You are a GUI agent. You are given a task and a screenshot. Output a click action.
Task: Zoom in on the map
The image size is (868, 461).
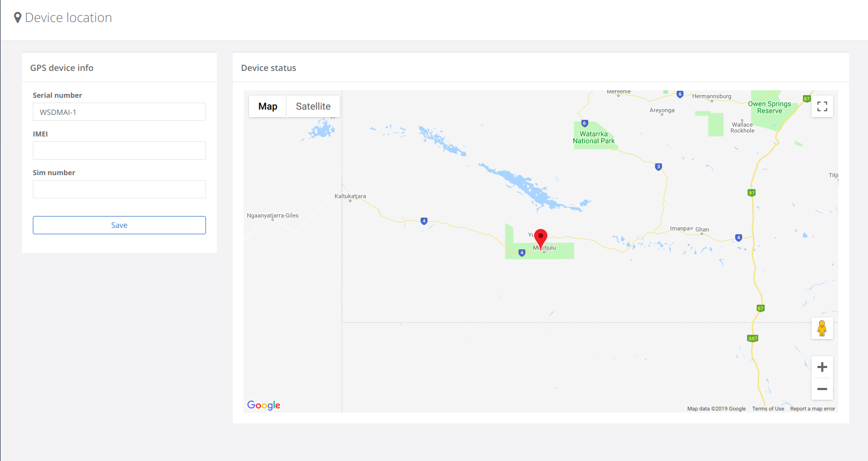point(822,367)
